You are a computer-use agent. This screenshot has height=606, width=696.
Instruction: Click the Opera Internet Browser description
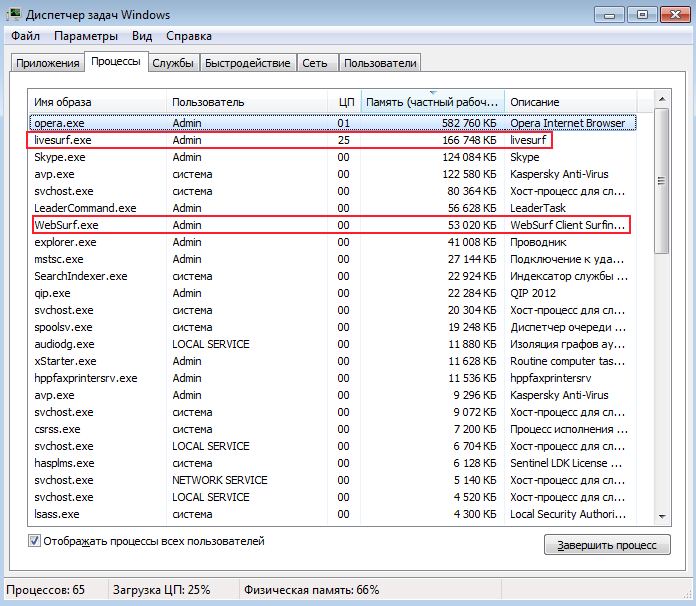567,123
